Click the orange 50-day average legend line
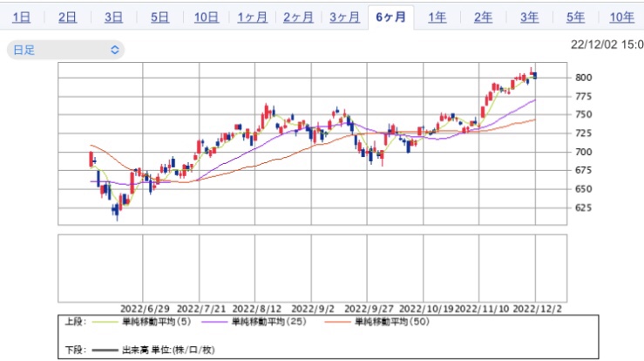This screenshot has height=361, width=644. point(337,322)
